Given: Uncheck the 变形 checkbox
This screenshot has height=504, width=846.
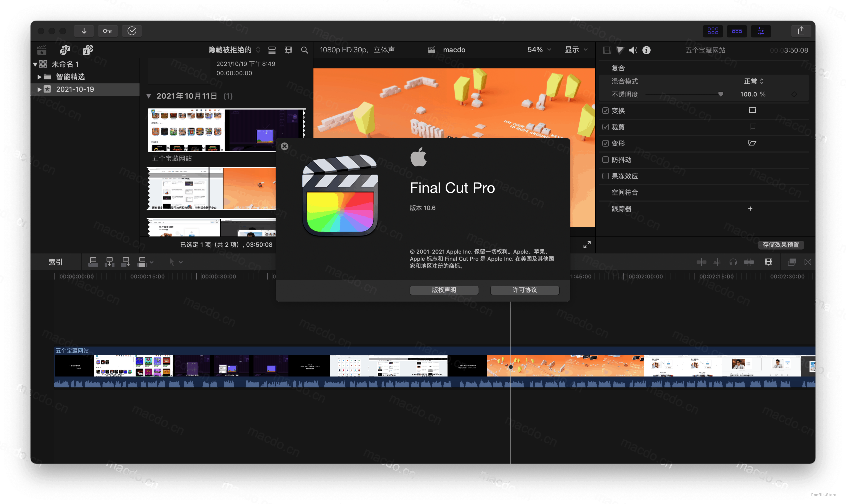Looking at the screenshot, I should coord(605,143).
